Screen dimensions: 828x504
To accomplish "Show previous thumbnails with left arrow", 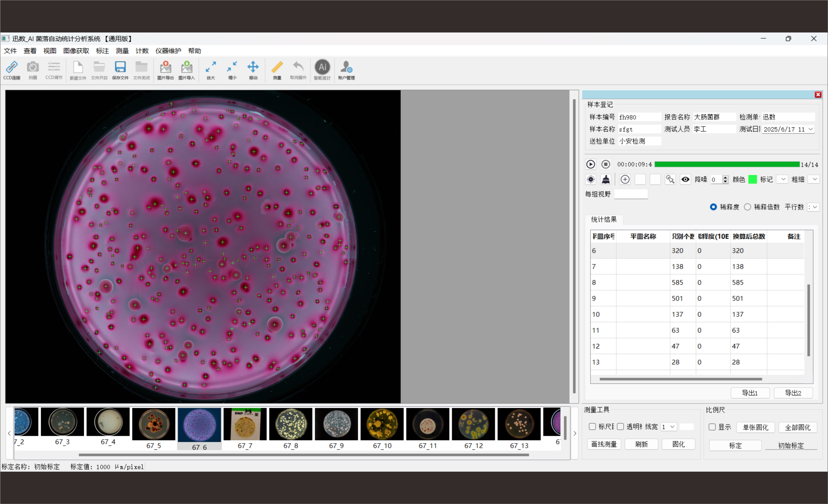I will (9, 433).
